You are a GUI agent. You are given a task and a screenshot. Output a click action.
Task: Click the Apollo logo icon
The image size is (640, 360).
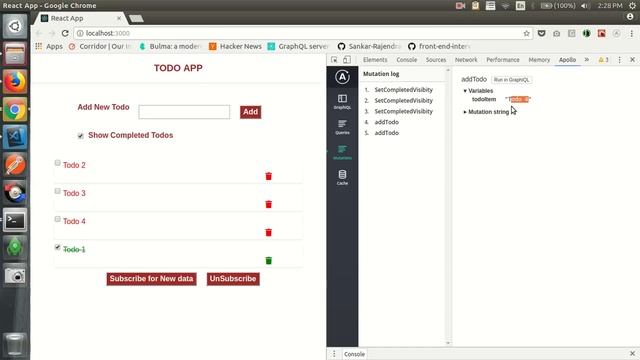342,77
